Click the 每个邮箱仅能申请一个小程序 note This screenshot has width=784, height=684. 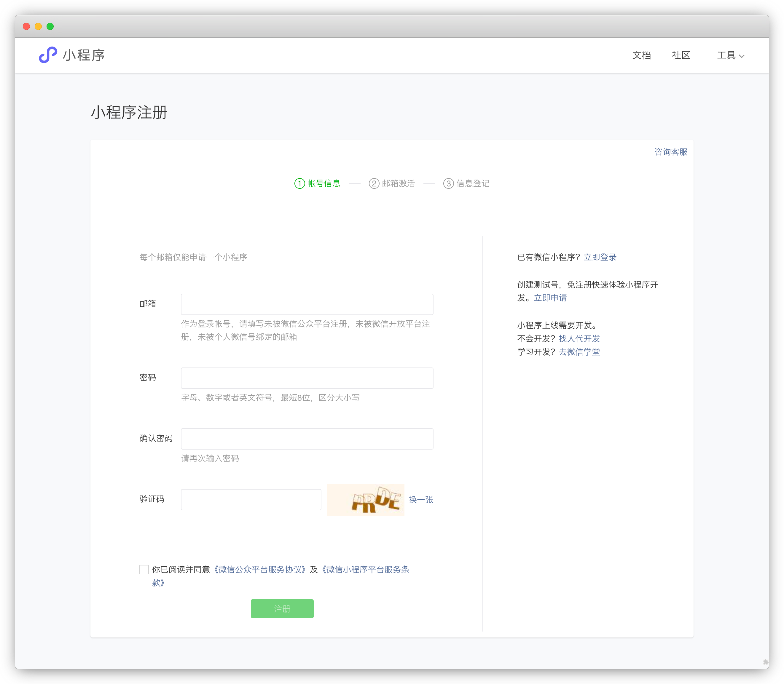tap(193, 257)
